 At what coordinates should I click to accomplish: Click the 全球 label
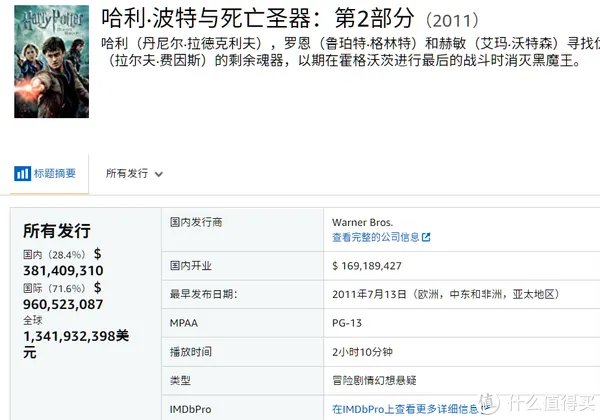[x=33, y=320]
